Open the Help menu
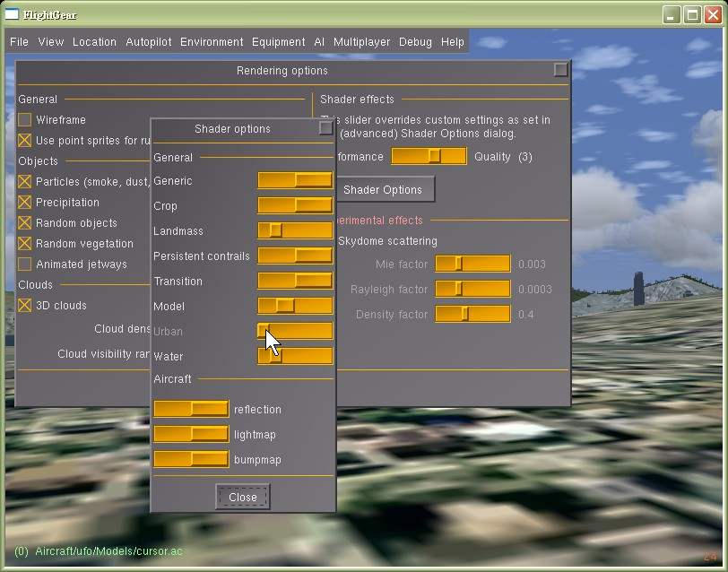Viewport: 728px width, 572px height. tap(453, 42)
